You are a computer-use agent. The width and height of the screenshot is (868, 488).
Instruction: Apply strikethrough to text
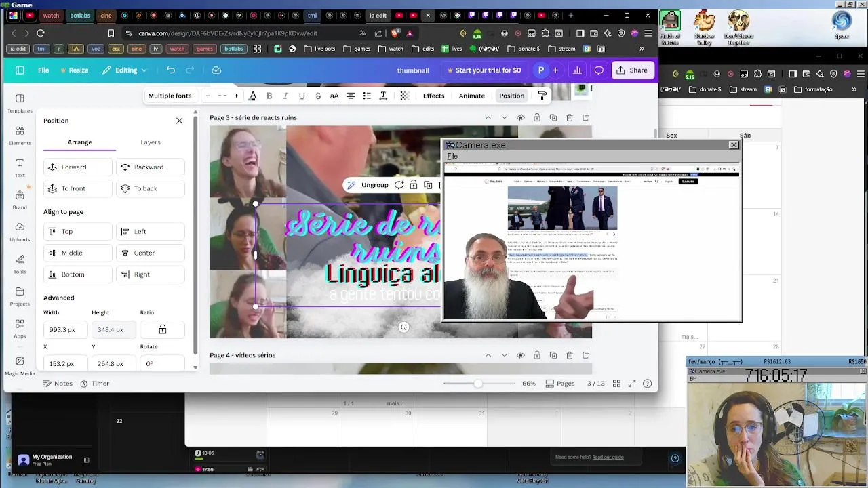[x=318, y=96]
